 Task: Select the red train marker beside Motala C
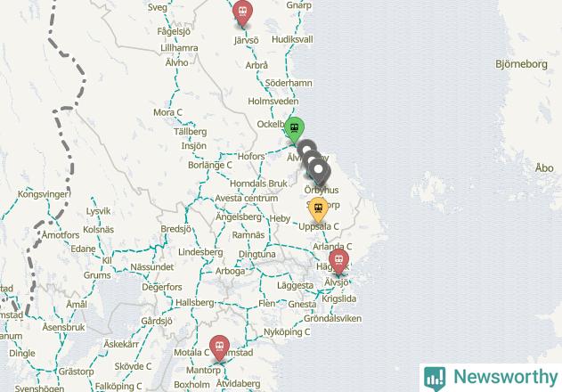click(x=219, y=347)
